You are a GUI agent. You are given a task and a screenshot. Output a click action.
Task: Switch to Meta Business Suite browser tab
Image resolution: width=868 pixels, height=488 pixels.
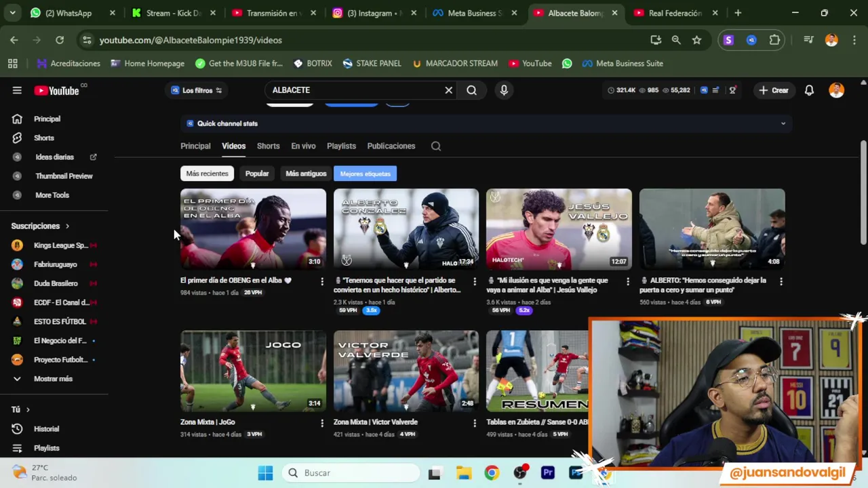coord(475,13)
